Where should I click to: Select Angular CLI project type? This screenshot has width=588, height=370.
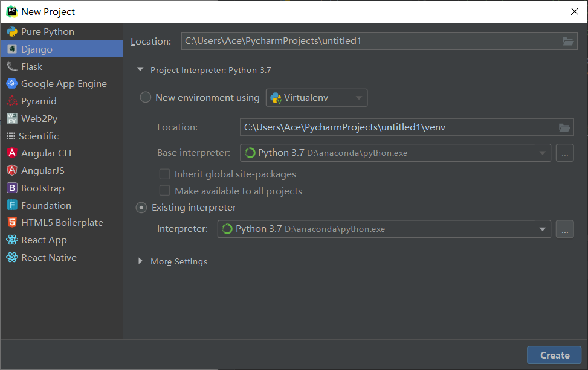coord(62,153)
